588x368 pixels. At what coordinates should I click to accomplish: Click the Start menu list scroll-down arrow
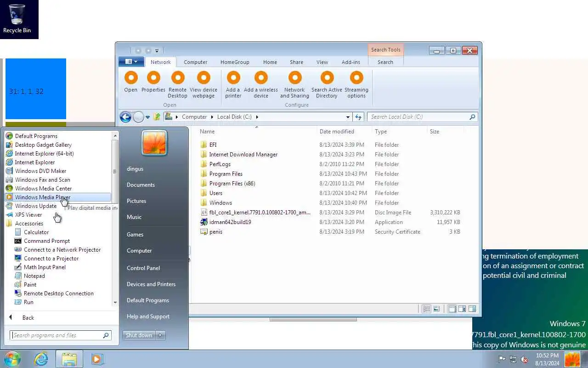coord(115,303)
